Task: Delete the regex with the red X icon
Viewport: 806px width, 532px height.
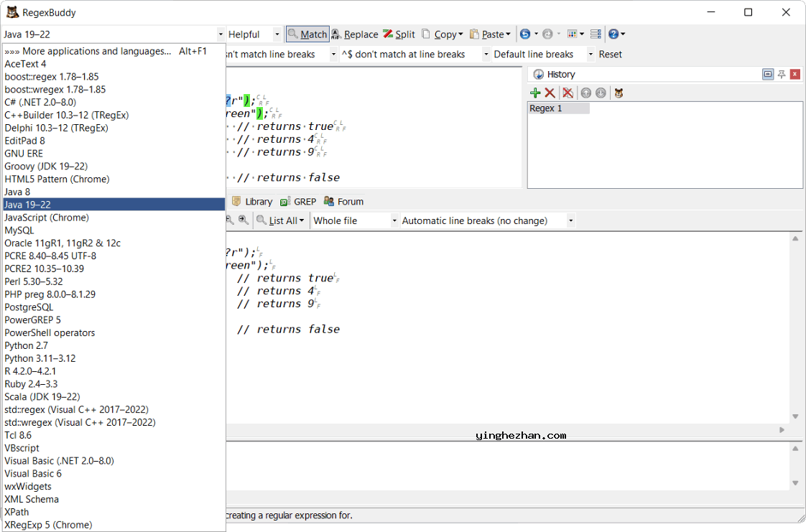Action: tap(550, 93)
